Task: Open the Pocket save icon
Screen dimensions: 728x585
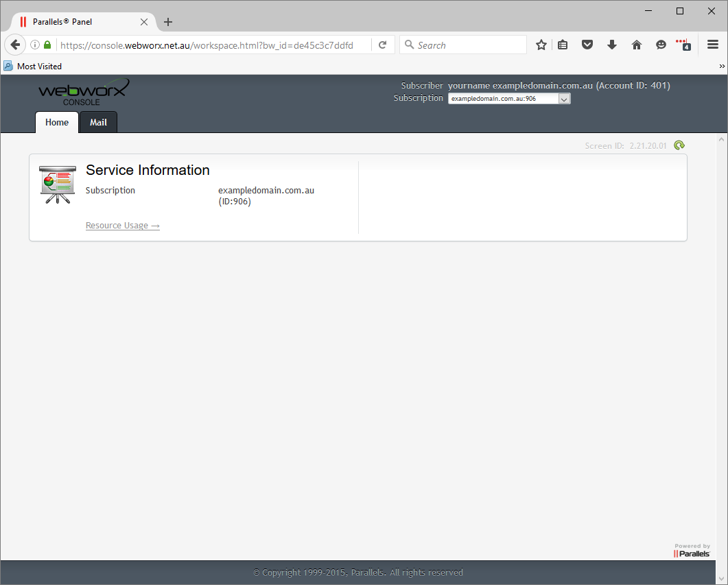Action: [x=587, y=45]
